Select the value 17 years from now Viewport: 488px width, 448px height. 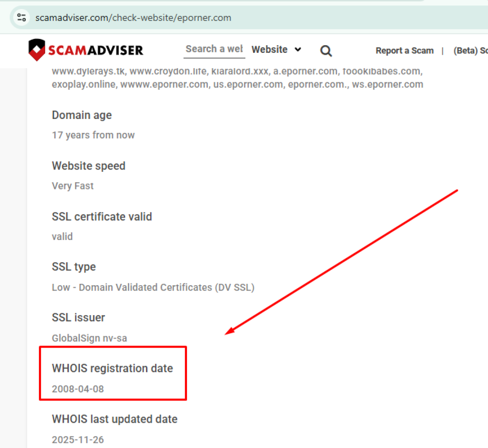93,135
